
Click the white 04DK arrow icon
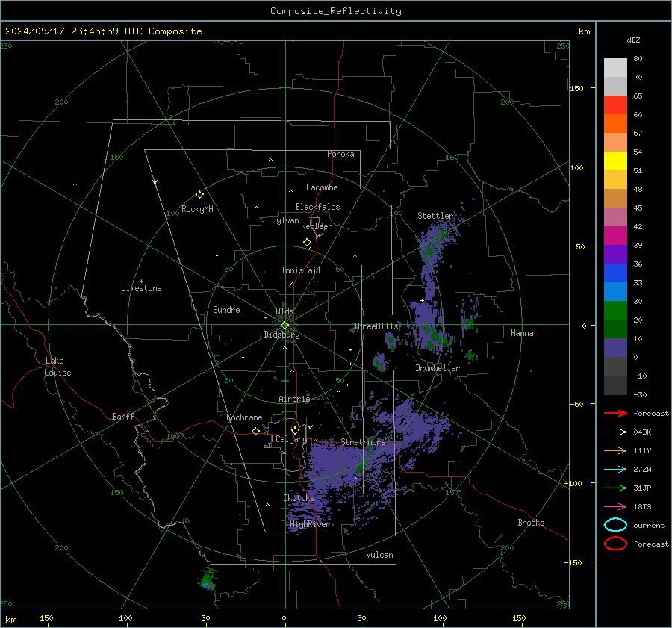coord(615,432)
